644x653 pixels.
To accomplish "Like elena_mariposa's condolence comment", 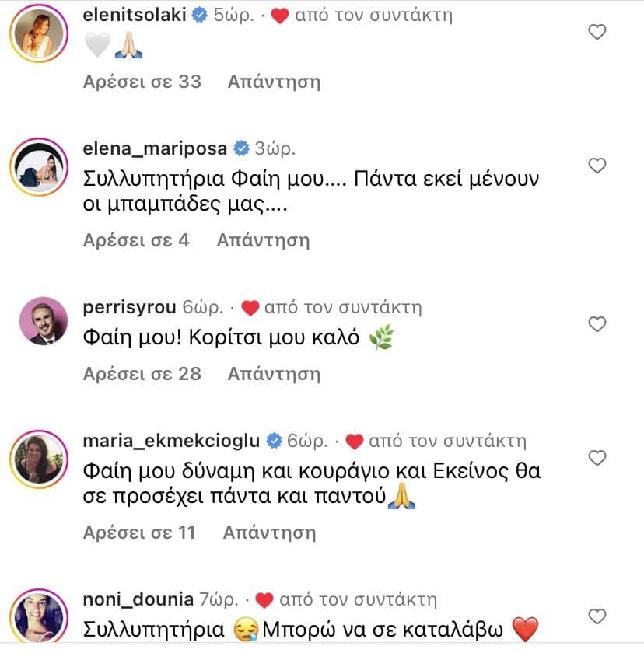I will pyautogui.click(x=597, y=166).
